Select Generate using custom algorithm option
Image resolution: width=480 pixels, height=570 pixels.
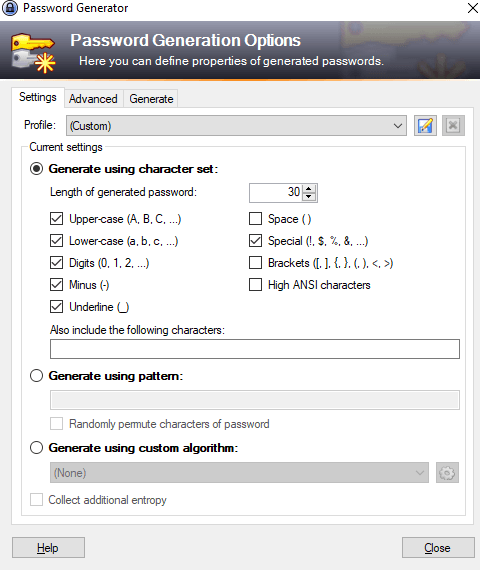pos(36,447)
